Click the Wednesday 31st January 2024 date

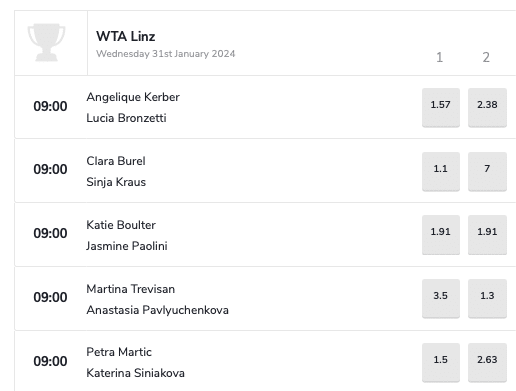pos(166,54)
